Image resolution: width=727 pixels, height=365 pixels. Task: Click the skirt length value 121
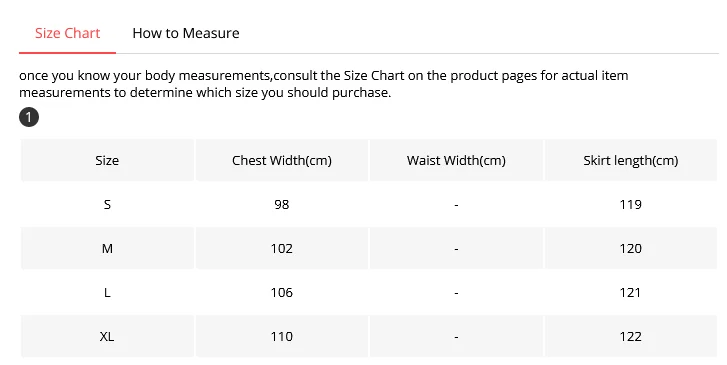pyautogui.click(x=631, y=292)
